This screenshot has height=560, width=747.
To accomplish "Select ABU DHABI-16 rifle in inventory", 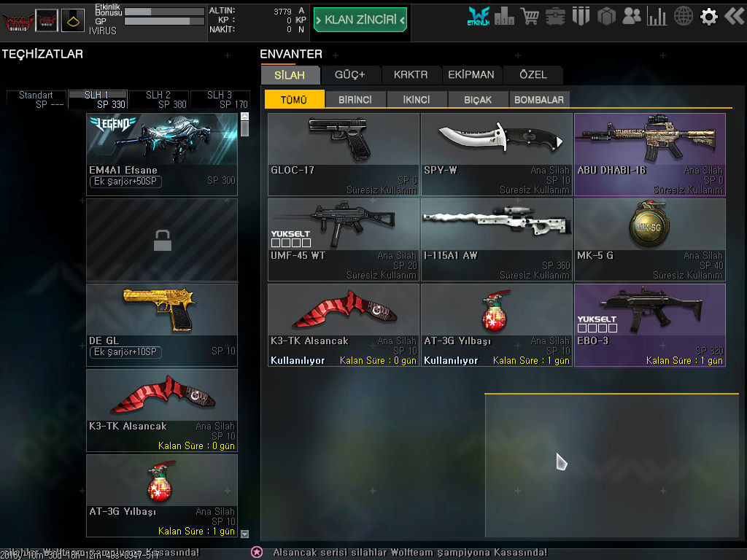I will (650, 155).
